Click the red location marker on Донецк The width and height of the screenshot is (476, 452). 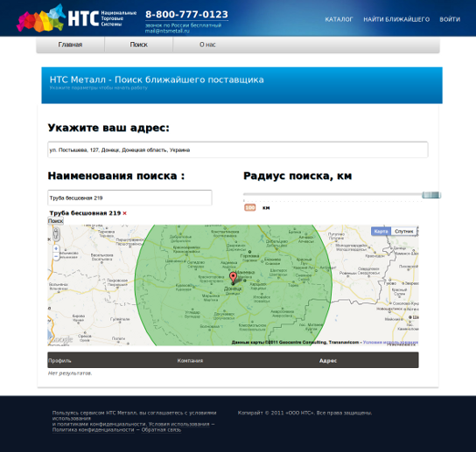point(233,278)
